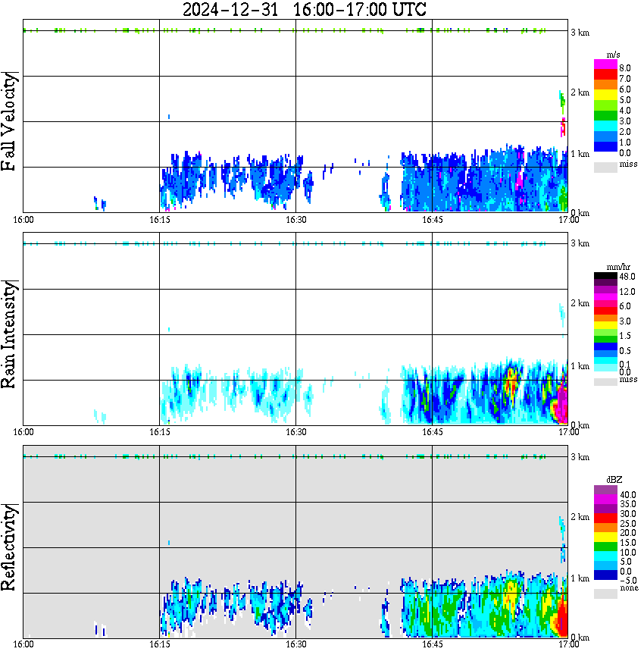Click the '2 km' label beside Fall Velocity chart
This screenshot has width=644, height=658.
(x=580, y=92)
